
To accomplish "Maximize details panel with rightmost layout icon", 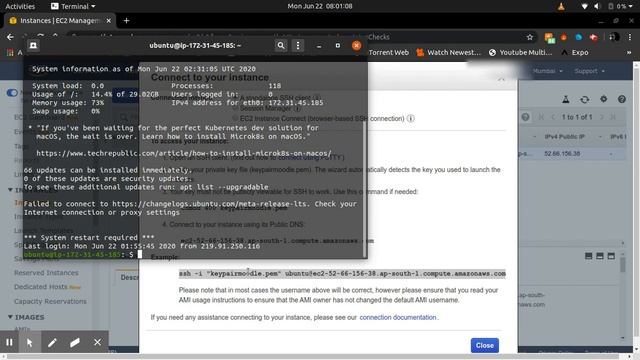I will tap(611, 256).
